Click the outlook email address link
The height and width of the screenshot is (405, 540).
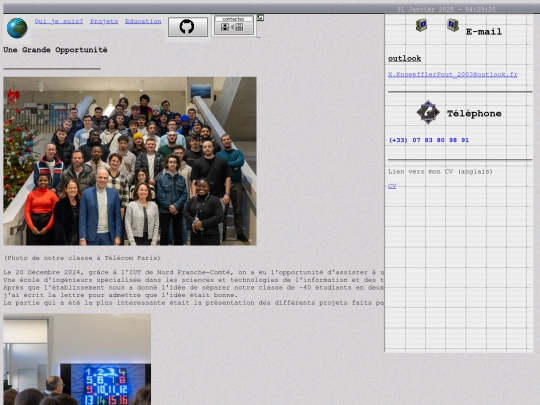click(x=453, y=74)
